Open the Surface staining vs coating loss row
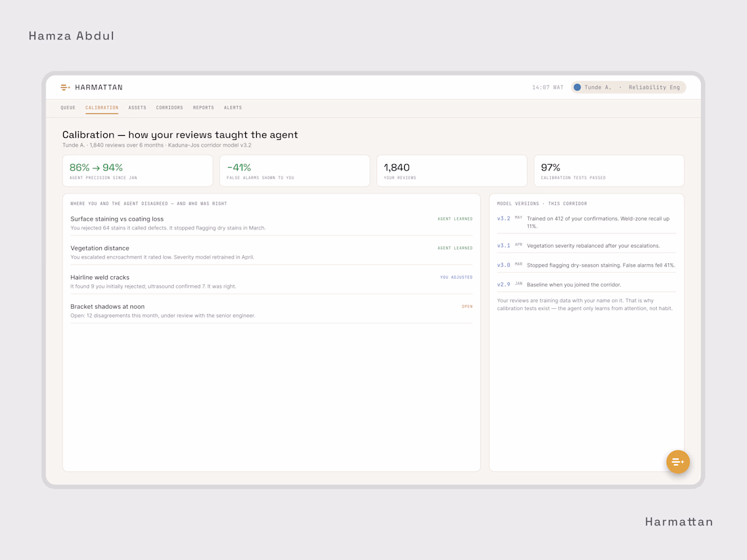 coord(272,223)
